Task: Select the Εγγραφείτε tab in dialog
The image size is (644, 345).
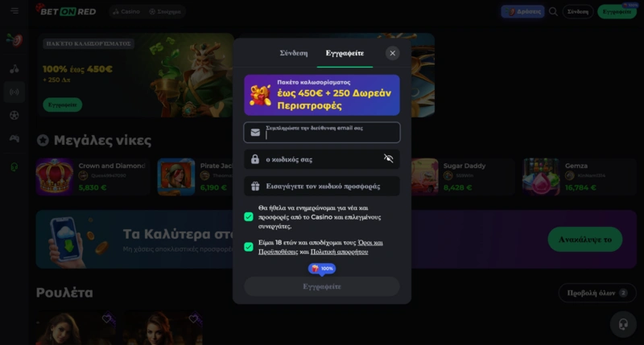Action: point(345,53)
